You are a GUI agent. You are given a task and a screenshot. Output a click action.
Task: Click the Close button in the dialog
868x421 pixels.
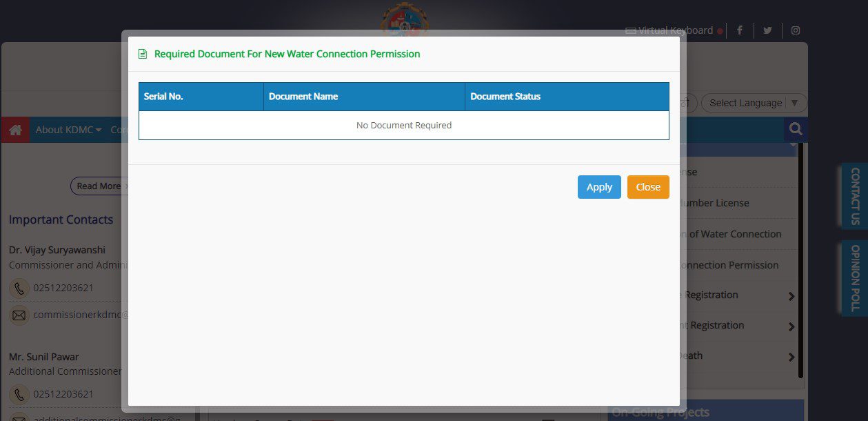coord(647,186)
